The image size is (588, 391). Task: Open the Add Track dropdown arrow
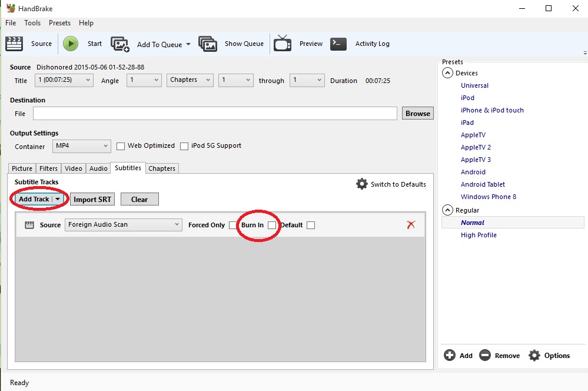57,199
